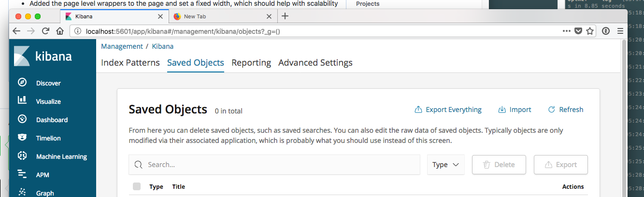Switch to the Index Patterns tab
Image resolution: width=644 pixels, height=197 pixels.
pyautogui.click(x=130, y=63)
